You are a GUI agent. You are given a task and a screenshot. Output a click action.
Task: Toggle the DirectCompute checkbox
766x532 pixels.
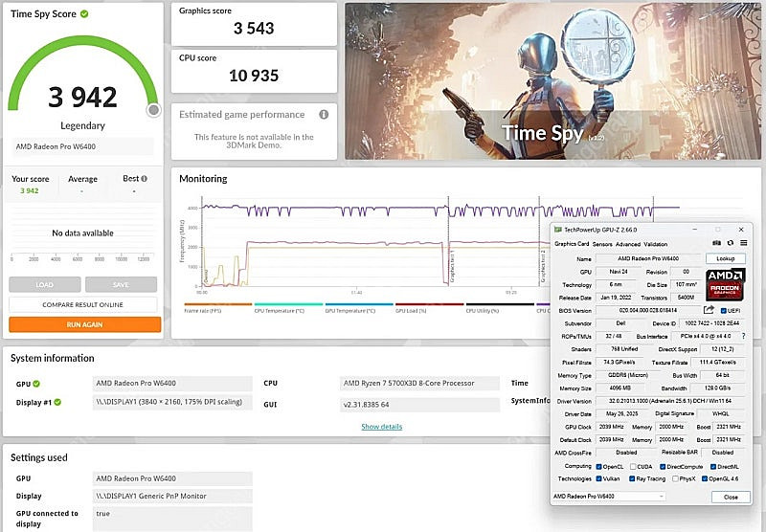click(x=663, y=467)
